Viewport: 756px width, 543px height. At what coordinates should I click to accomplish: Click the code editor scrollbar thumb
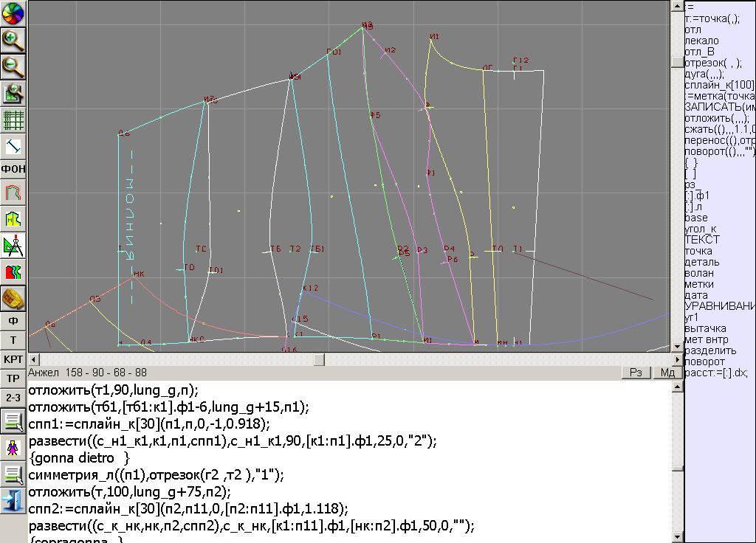pyautogui.click(x=677, y=468)
